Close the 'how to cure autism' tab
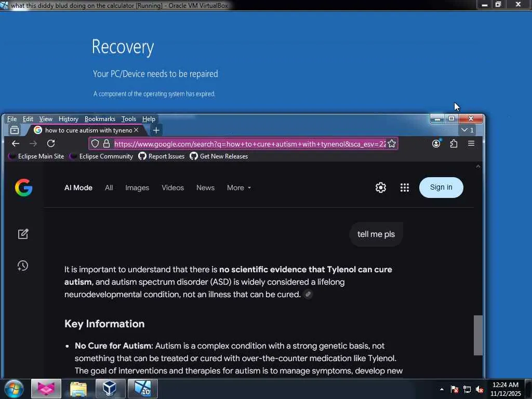The height and width of the screenshot is (399, 532). coord(137,130)
